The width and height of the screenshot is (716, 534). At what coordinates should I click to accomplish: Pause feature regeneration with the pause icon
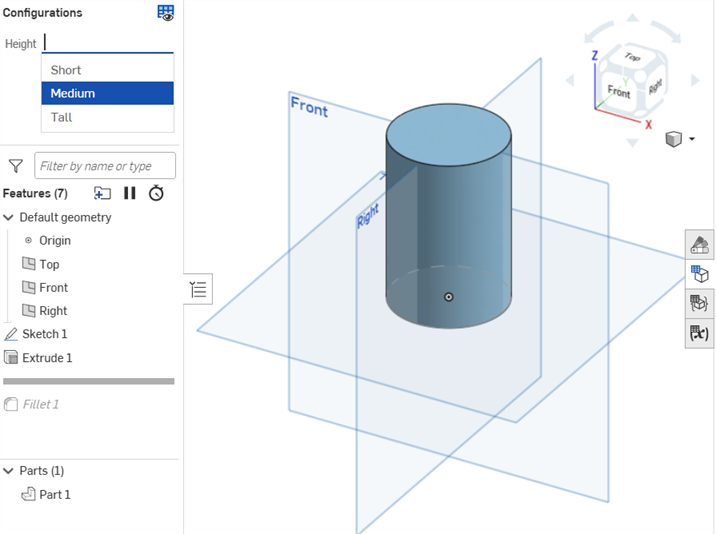coord(130,193)
